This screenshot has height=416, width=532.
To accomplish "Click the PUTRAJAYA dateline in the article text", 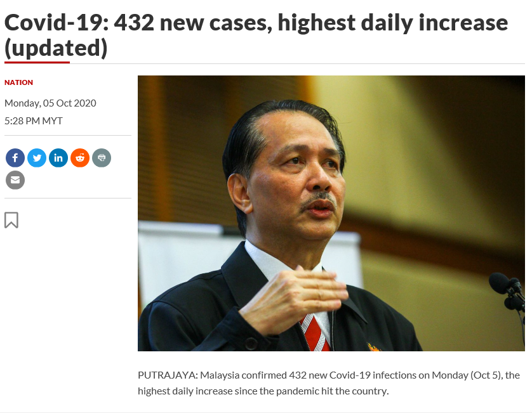I will pos(168,375).
